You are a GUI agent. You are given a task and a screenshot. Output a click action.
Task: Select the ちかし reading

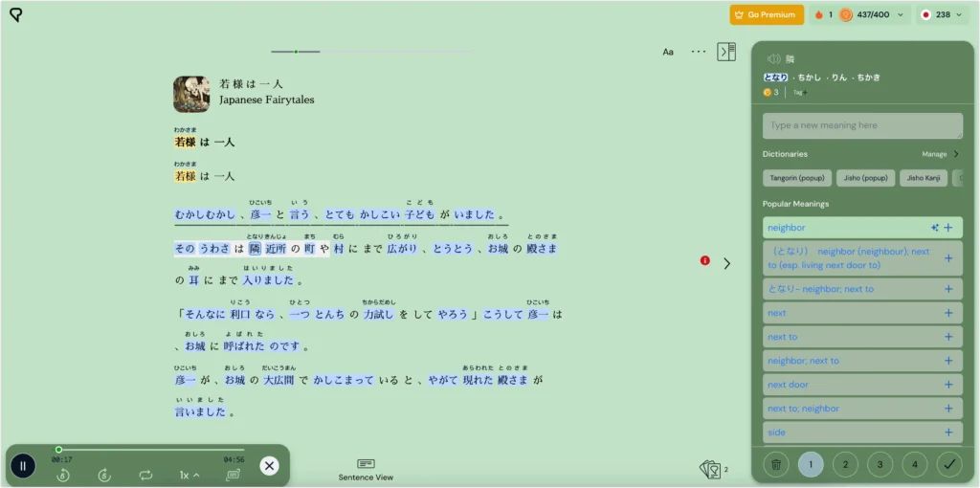pyautogui.click(x=811, y=78)
